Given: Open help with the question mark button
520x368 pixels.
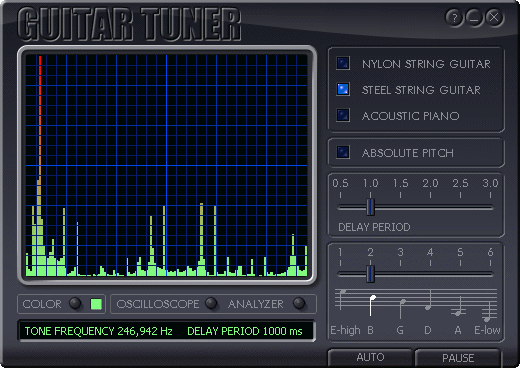Looking at the screenshot, I should coord(454,17).
